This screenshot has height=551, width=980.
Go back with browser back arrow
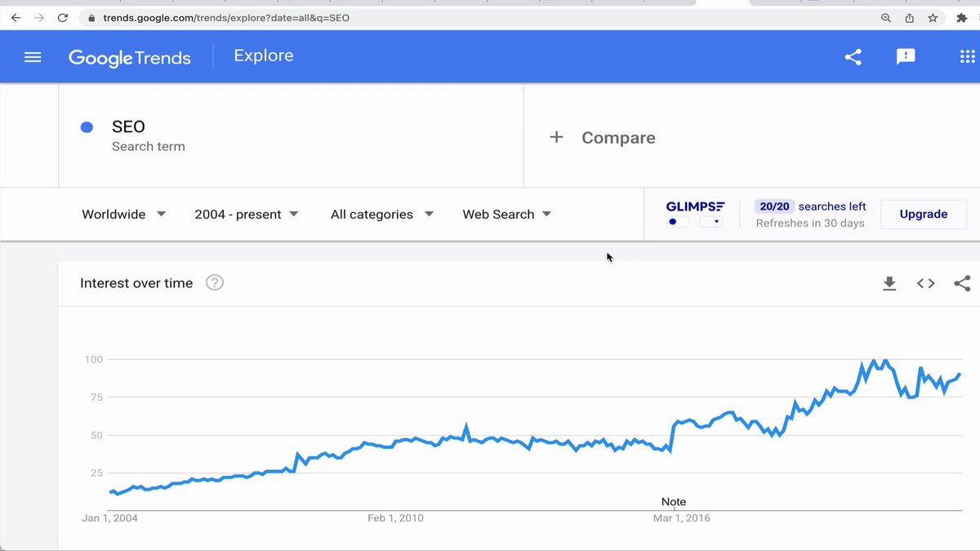(x=16, y=17)
